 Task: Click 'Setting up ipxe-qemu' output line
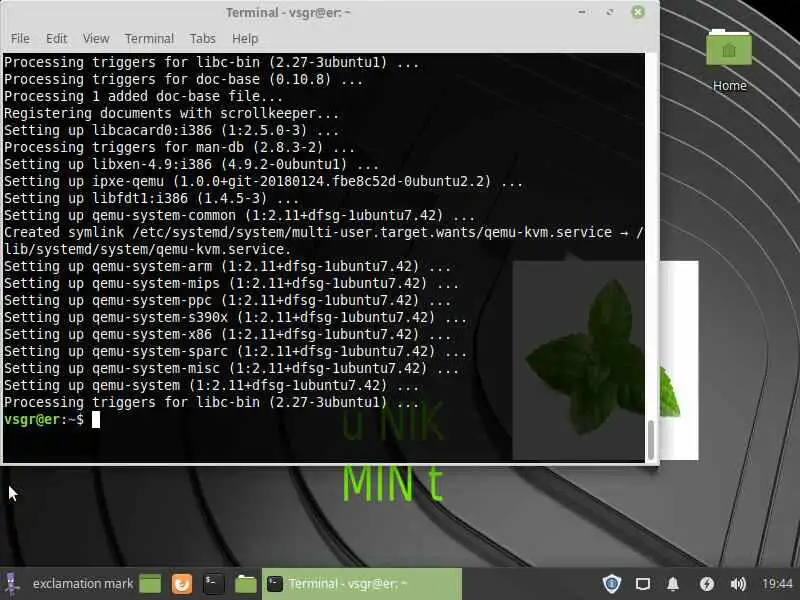tap(263, 182)
